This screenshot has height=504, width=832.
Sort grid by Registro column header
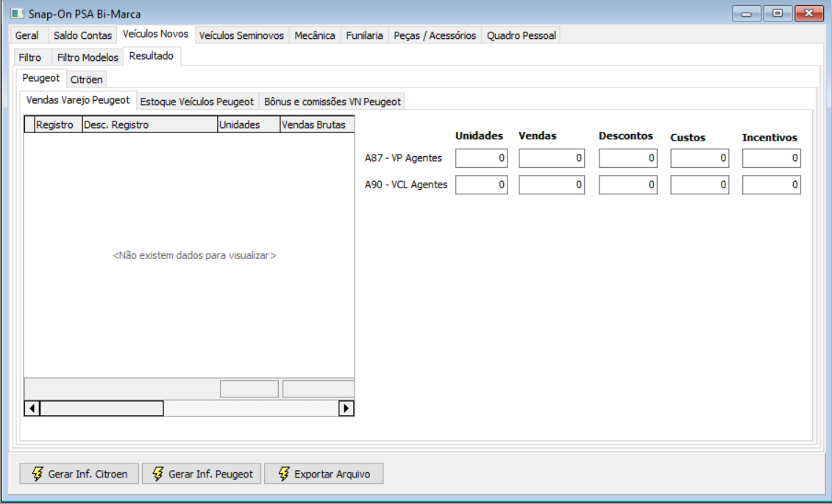(58, 124)
